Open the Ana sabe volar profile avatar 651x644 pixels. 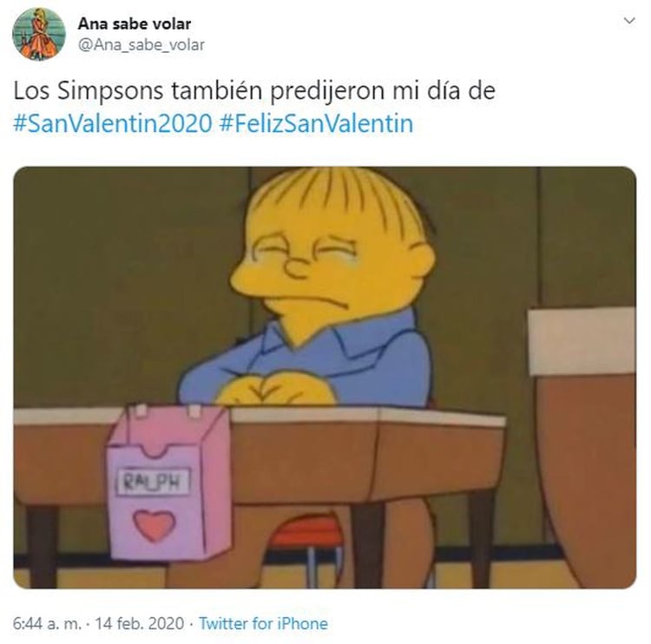[39, 34]
